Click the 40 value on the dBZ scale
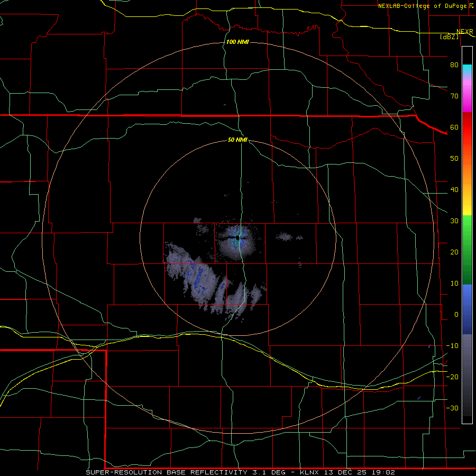Image resolution: width=476 pixels, height=476 pixels. [454, 190]
